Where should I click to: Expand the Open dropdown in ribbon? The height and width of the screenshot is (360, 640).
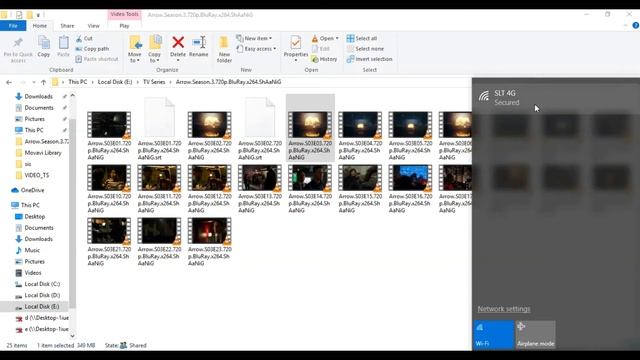pos(325,38)
